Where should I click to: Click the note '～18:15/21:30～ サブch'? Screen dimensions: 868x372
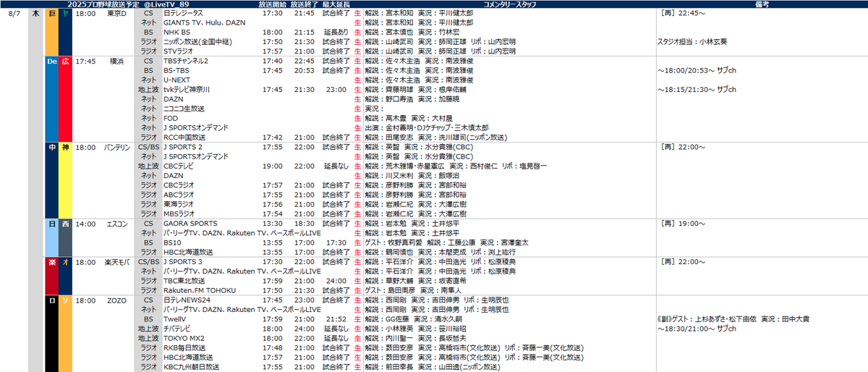(697, 90)
